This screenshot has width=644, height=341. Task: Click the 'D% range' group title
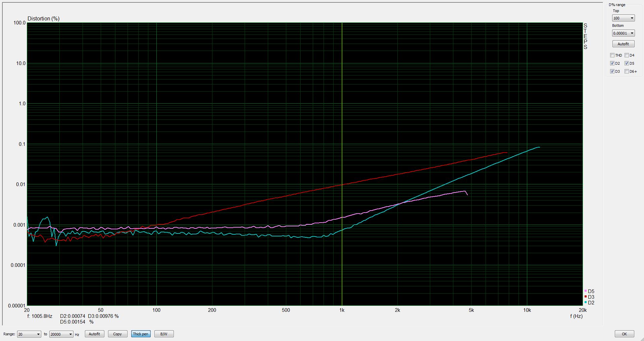(x=617, y=5)
